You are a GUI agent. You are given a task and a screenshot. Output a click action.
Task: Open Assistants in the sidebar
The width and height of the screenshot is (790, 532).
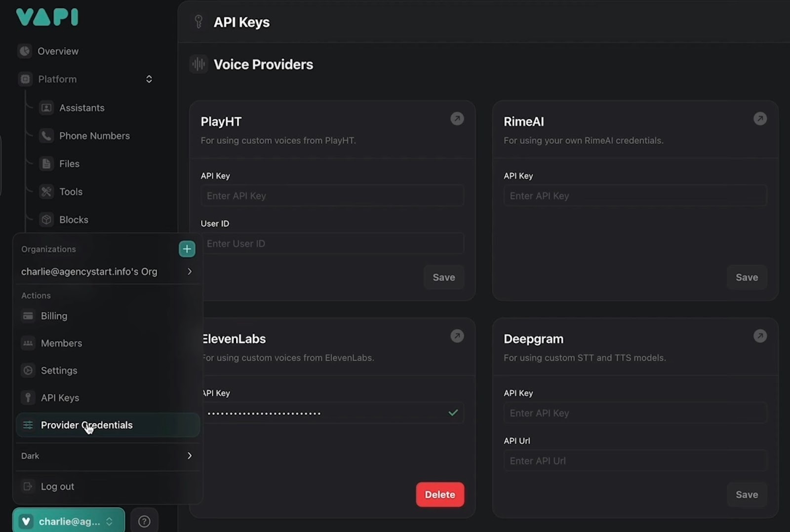coord(81,108)
